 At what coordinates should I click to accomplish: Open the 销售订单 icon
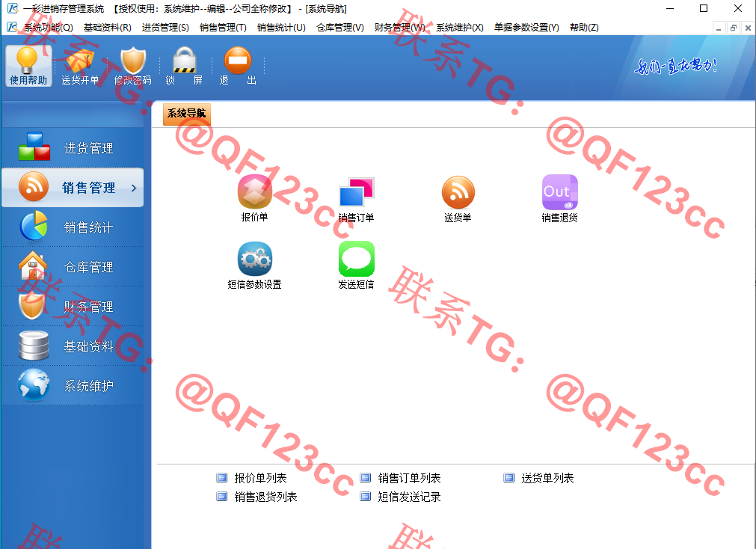coord(356,192)
